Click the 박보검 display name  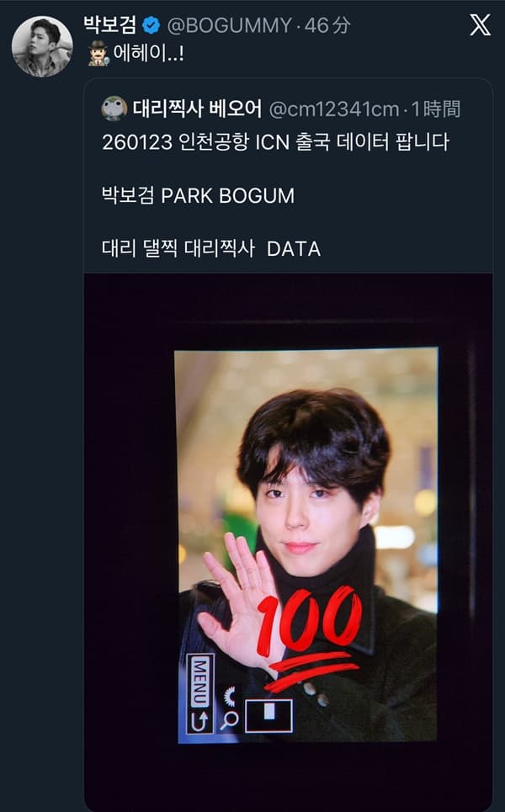(x=109, y=25)
